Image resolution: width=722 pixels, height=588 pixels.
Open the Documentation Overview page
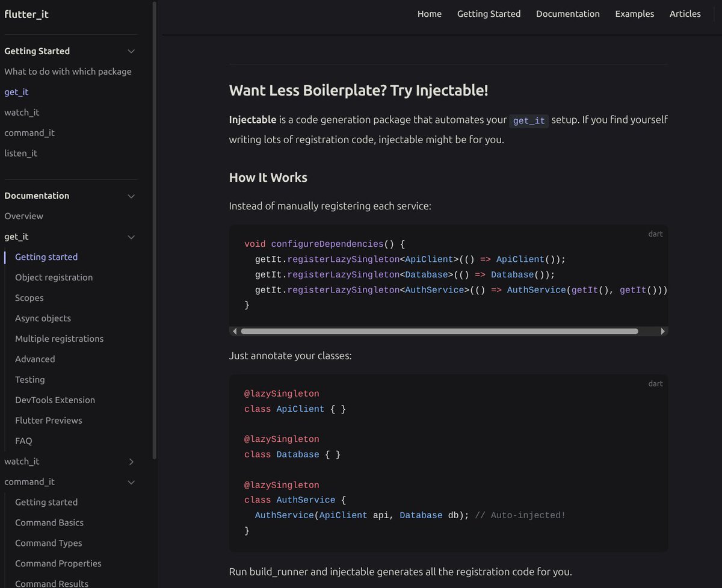pyautogui.click(x=23, y=216)
